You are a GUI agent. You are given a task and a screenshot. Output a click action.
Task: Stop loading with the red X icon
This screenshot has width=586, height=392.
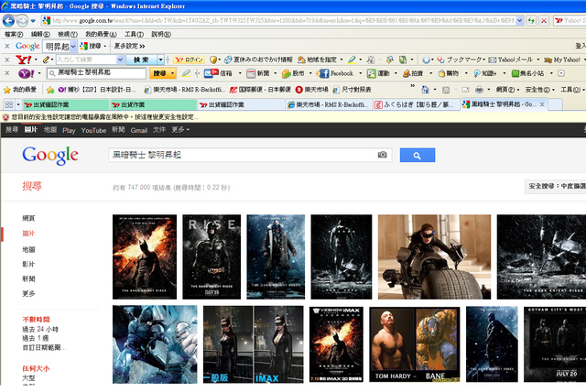tap(544, 20)
